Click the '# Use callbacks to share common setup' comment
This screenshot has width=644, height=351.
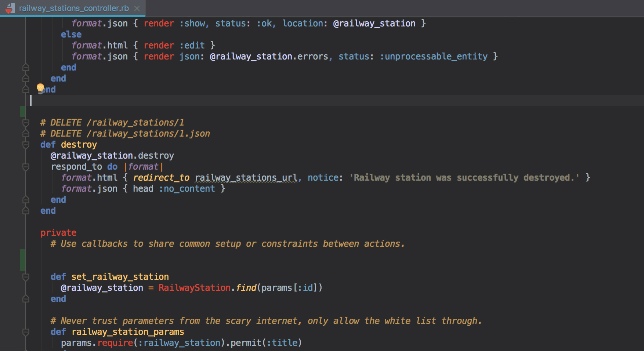228,244
